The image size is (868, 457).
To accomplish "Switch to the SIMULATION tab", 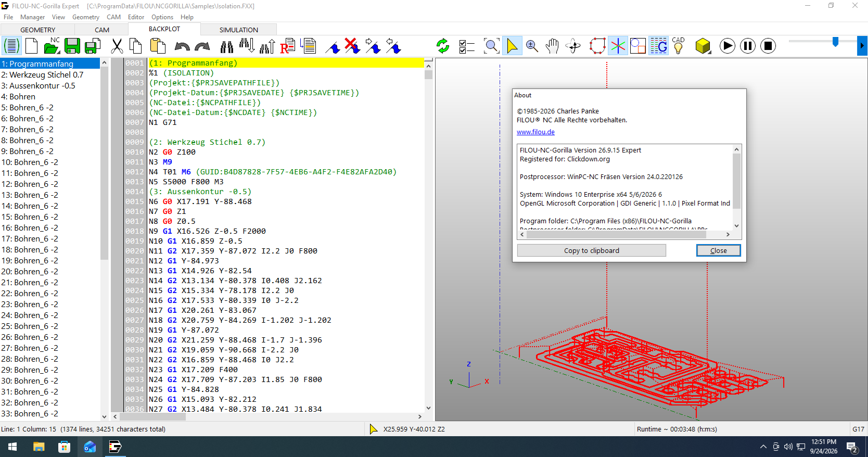I will tap(239, 30).
